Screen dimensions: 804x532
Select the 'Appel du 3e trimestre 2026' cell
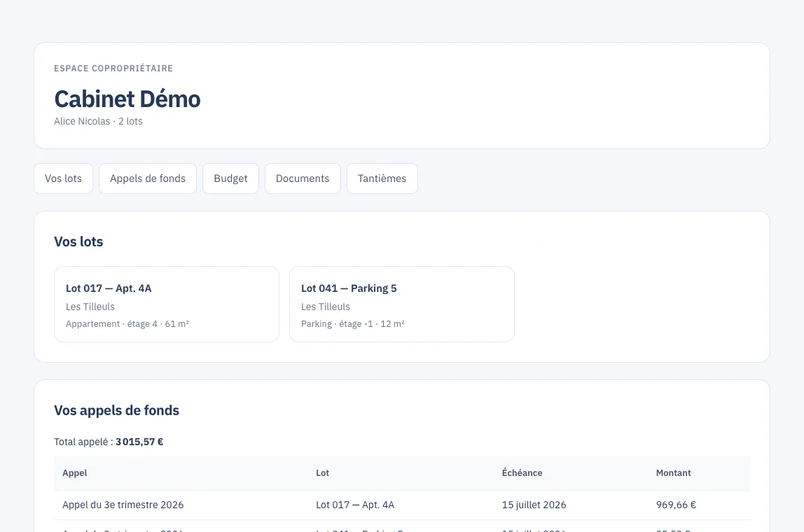tap(123, 505)
